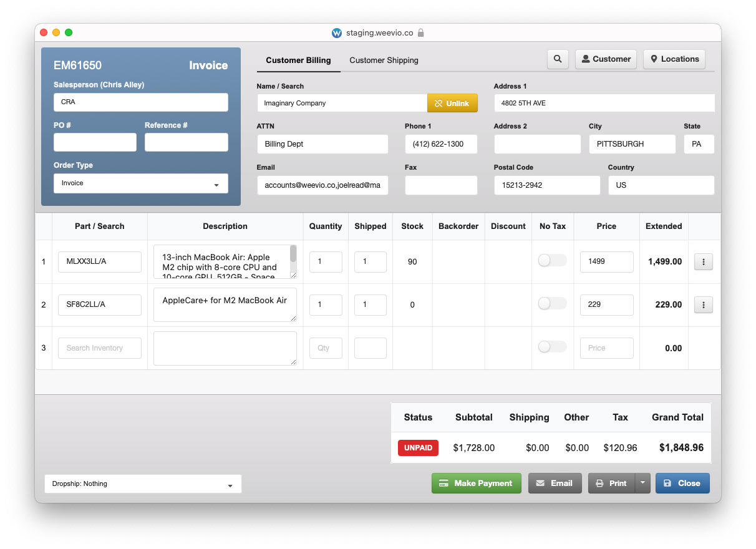Click the Country field with US
This screenshot has height=549, width=756.
(x=661, y=185)
